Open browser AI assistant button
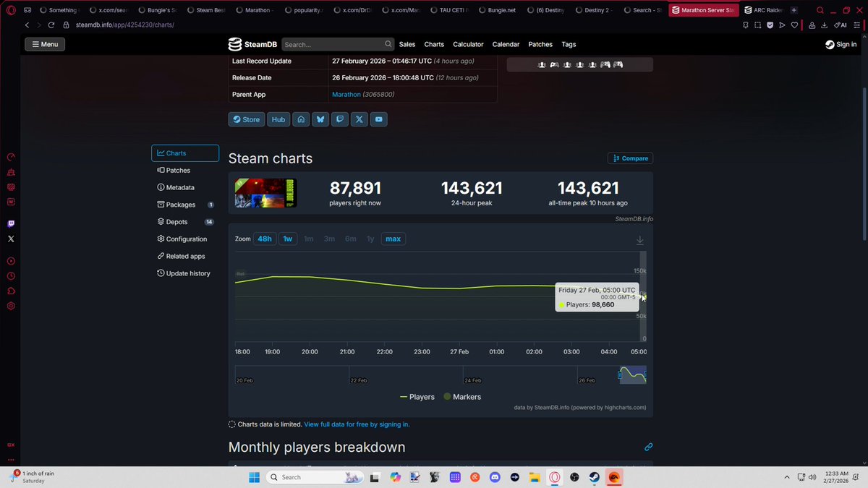 [x=841, y=25]
